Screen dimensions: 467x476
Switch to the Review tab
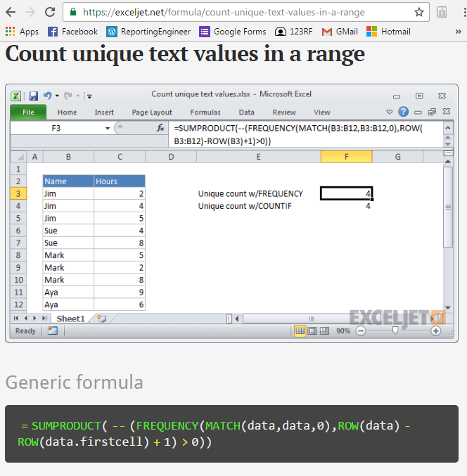point(284,112)
